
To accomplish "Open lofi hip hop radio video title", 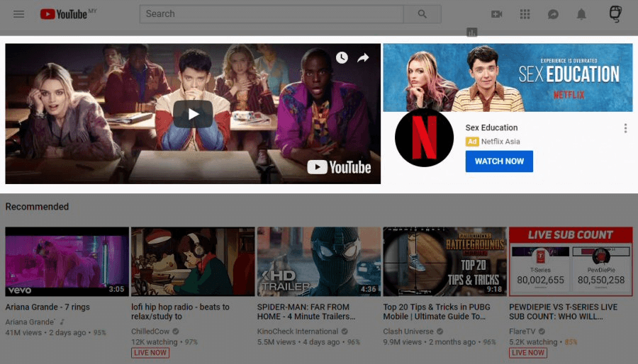I will point(180,312).
